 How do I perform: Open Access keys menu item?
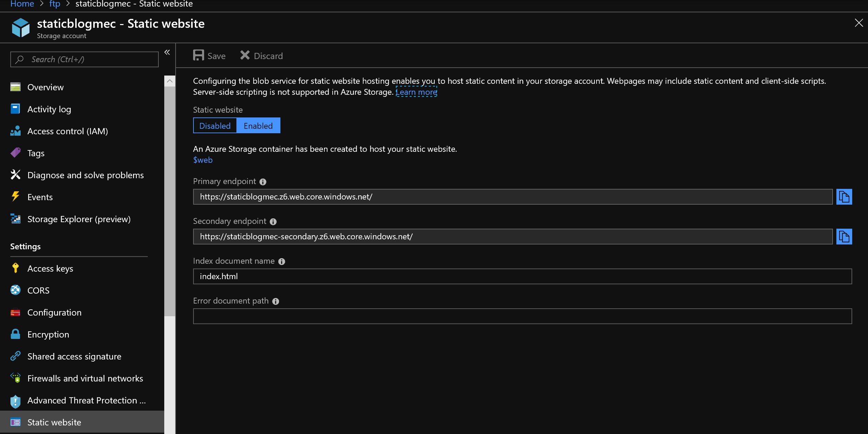82,269
